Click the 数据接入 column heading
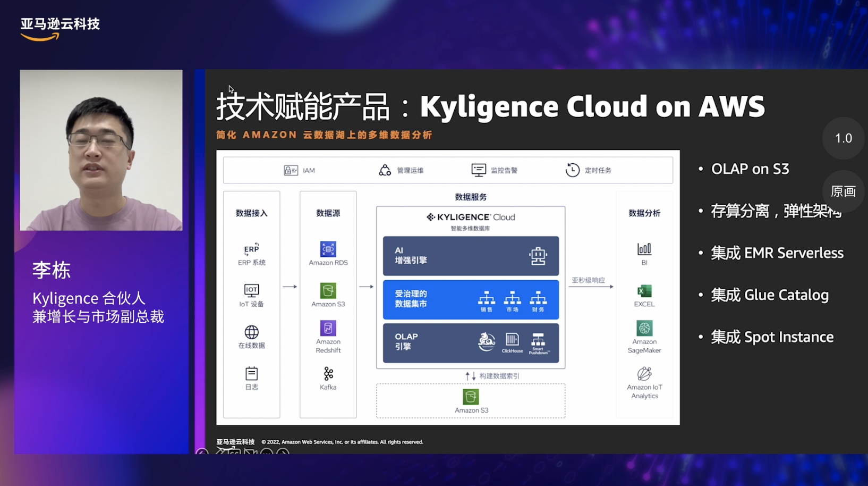868x486 pixels. coord(252,213)
